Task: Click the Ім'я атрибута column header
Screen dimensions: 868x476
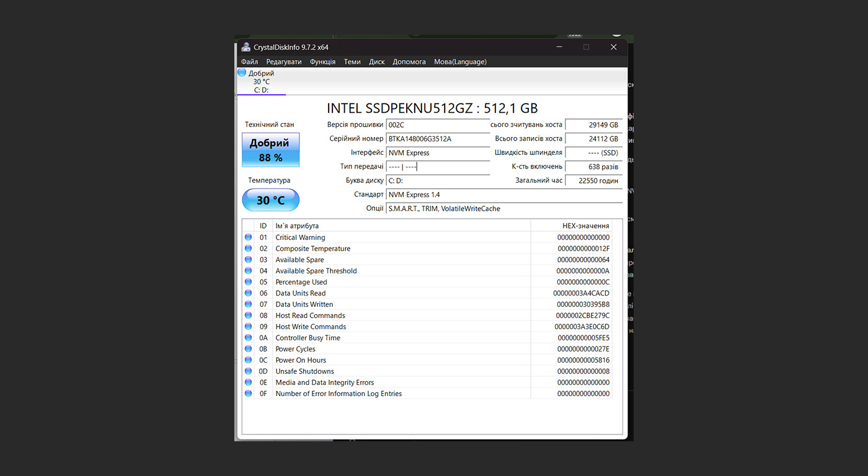Action: [x=402, y=226]
